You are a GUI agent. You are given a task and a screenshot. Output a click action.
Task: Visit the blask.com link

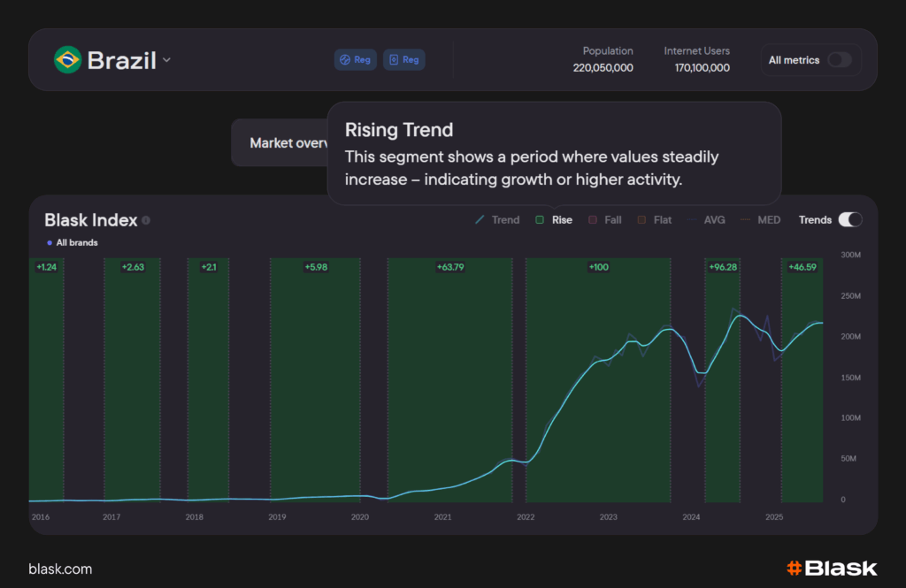(60, 569)
